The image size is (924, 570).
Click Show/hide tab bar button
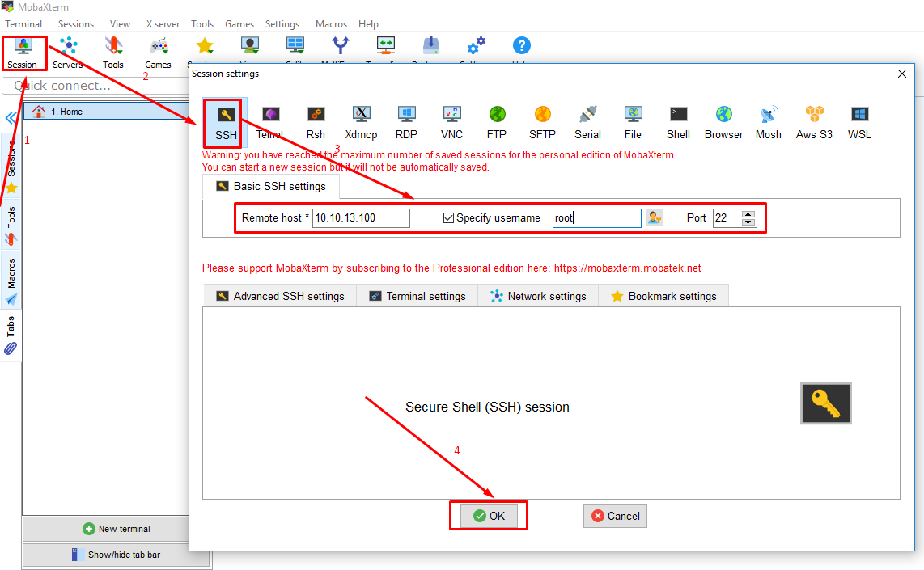(x=117, y=555)
